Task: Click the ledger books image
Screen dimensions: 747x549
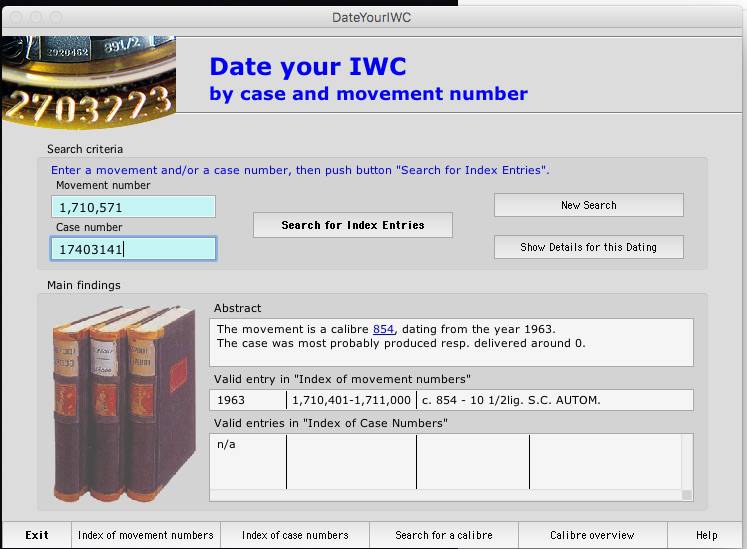Action: coord(124,400)
